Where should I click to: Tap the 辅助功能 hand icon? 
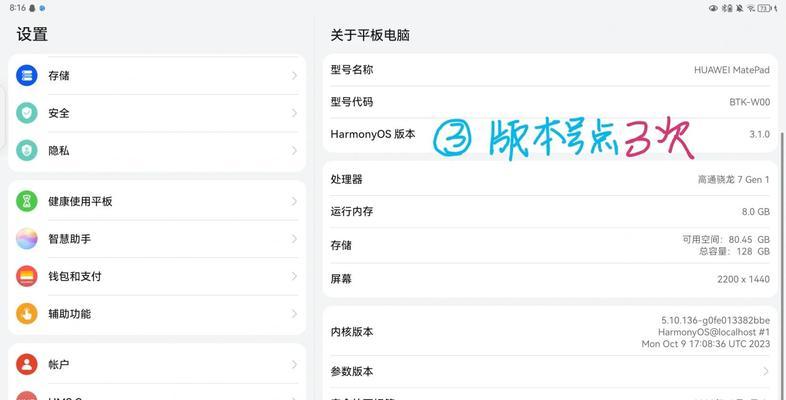coord(27,314)
